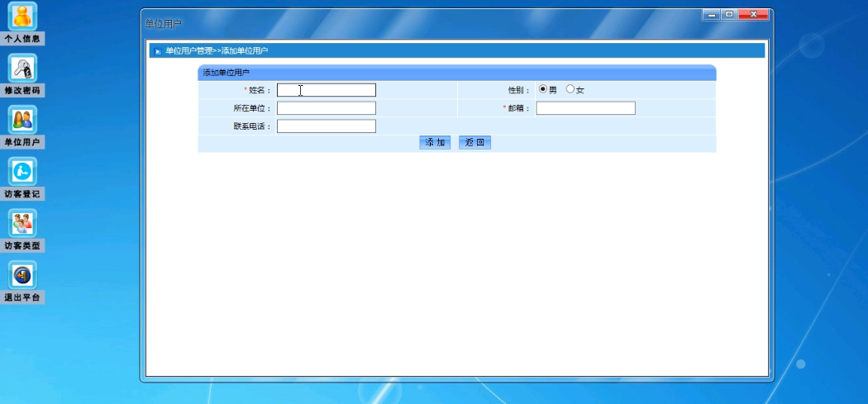Image resolution: width=868 pixels, height=404 pixels.
Task: Minimize the 单位用户 window
Action: 712,15
